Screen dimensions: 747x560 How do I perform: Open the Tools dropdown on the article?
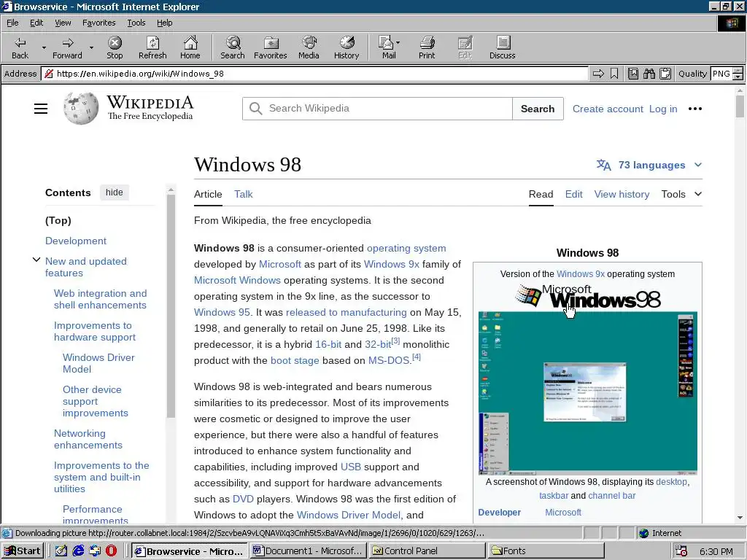(681, 194)
